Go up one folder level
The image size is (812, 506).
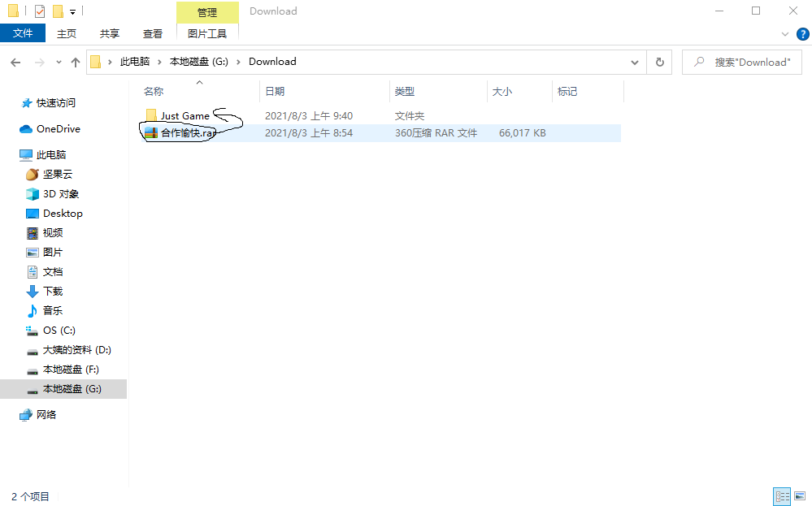coord(76,63)
